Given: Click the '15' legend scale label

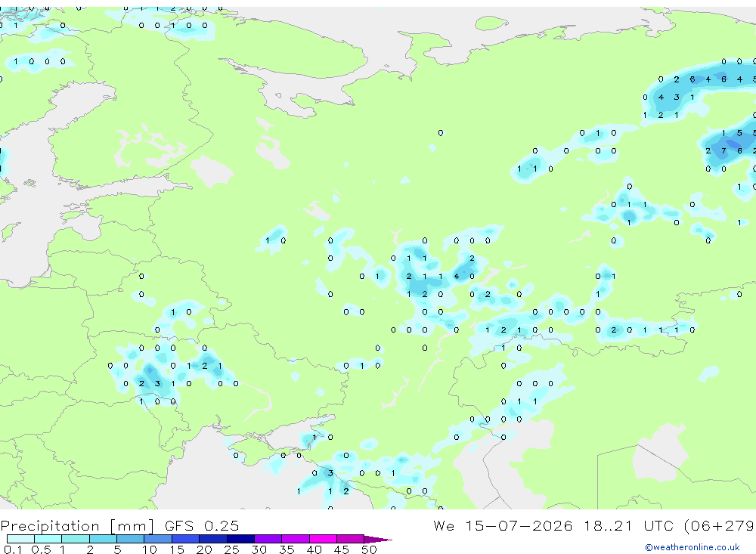Looking at the screenshot, I should 177,549.
